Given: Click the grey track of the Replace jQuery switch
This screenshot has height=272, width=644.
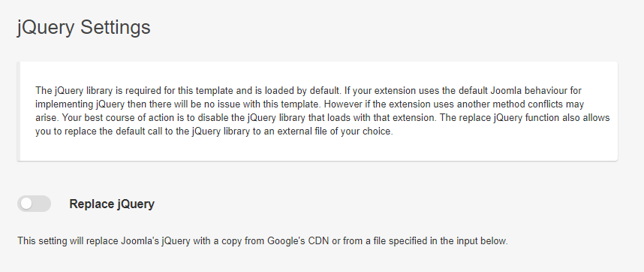Looking at the screenshot, I should (x=41, y=204).
